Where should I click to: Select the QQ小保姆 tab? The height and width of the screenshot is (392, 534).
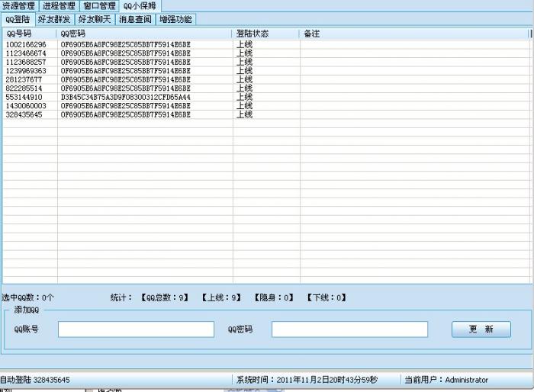140,5
